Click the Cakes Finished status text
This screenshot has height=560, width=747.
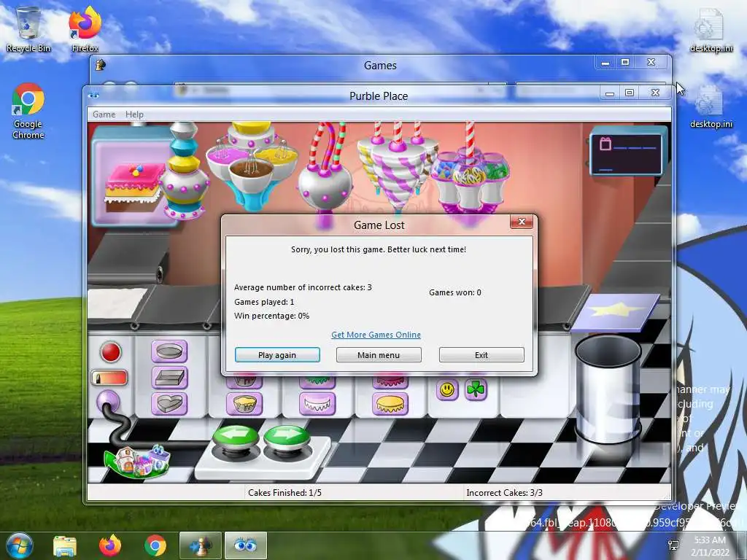(285, 493)
